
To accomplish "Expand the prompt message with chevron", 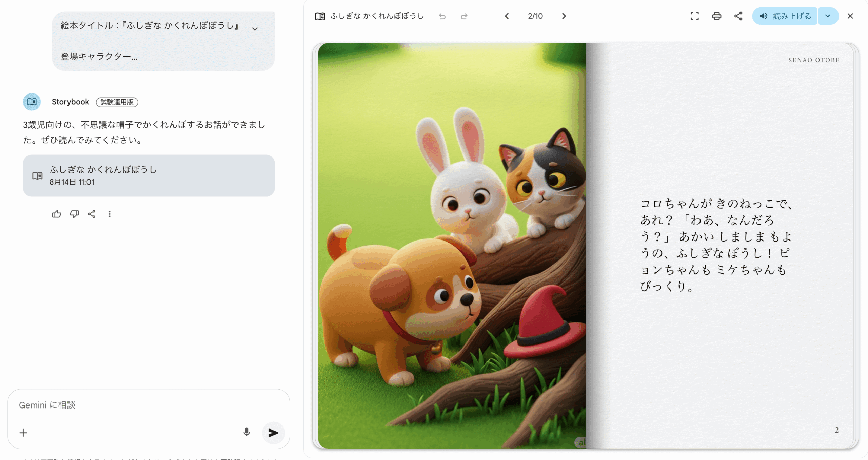I will [255, 29].
